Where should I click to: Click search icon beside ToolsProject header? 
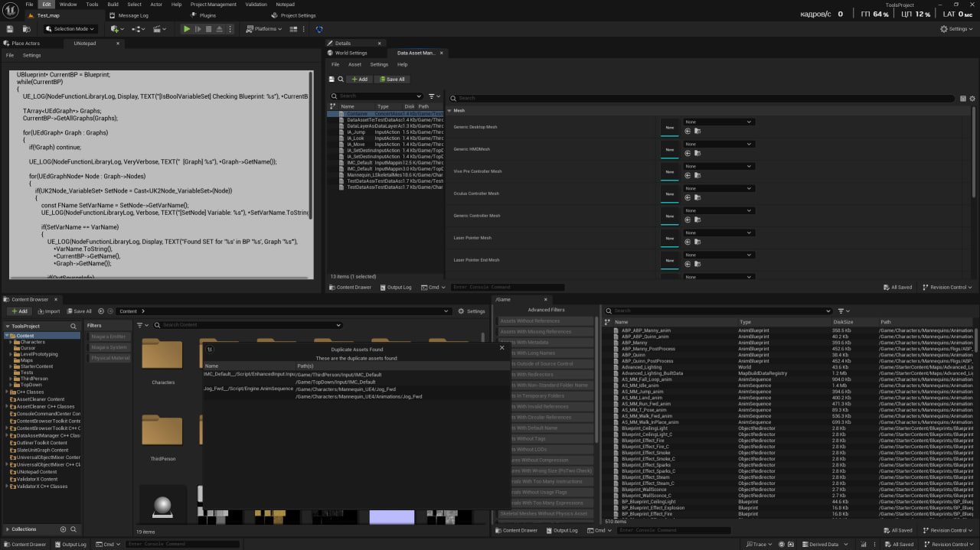pos(75,326)
